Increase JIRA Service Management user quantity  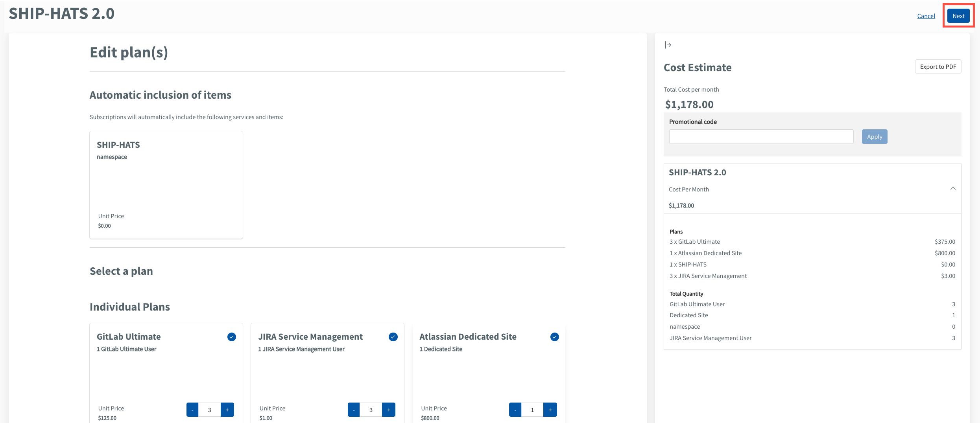(x=389, y=409)
